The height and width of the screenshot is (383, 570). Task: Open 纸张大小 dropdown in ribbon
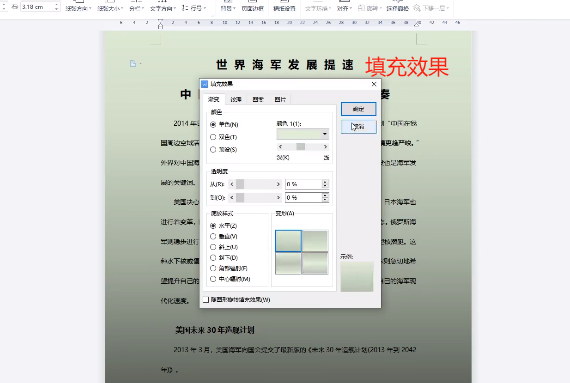pyautogui.click(x=110, y=8)
